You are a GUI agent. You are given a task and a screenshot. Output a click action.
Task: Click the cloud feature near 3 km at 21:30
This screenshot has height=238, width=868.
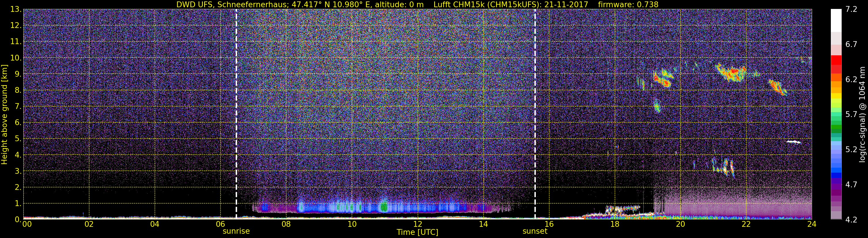pos(723,167)
